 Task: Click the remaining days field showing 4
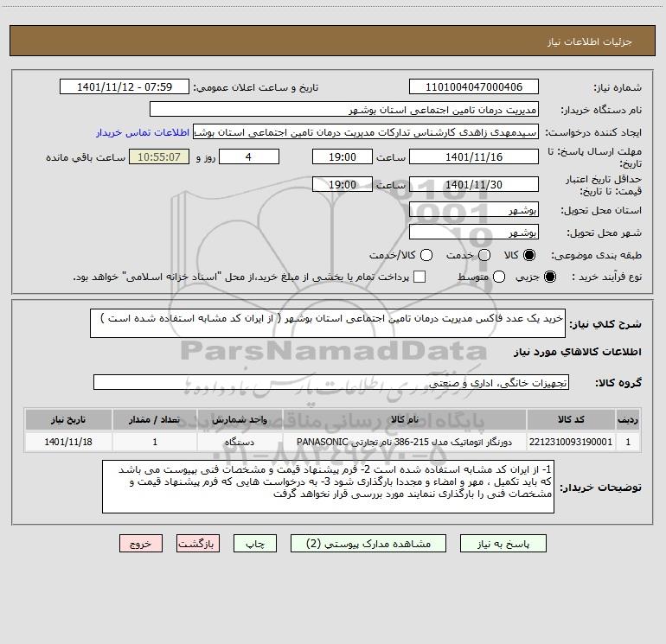click(249, 156)
